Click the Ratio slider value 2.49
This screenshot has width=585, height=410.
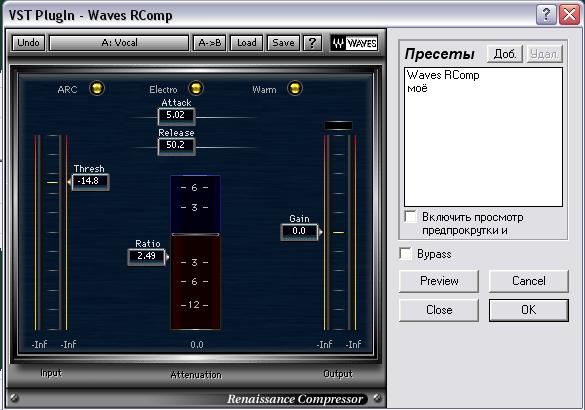pyautogui.click(x=147, y=256)
